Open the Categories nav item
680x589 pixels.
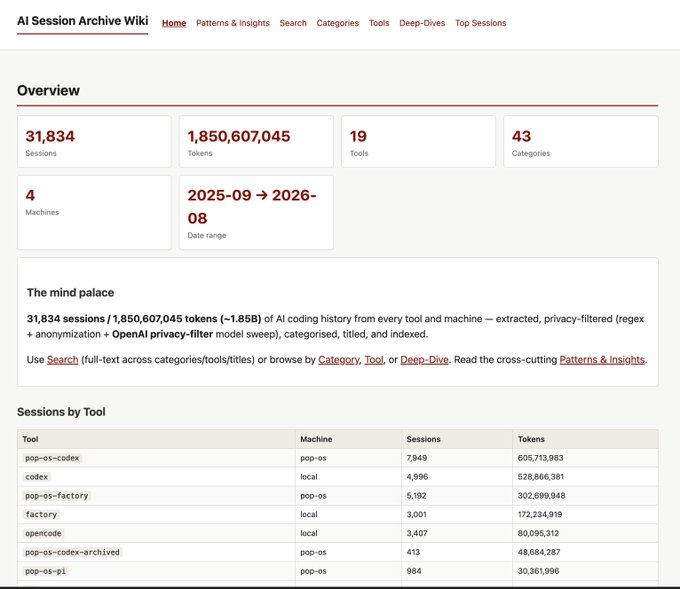click(x=338, y=23)
